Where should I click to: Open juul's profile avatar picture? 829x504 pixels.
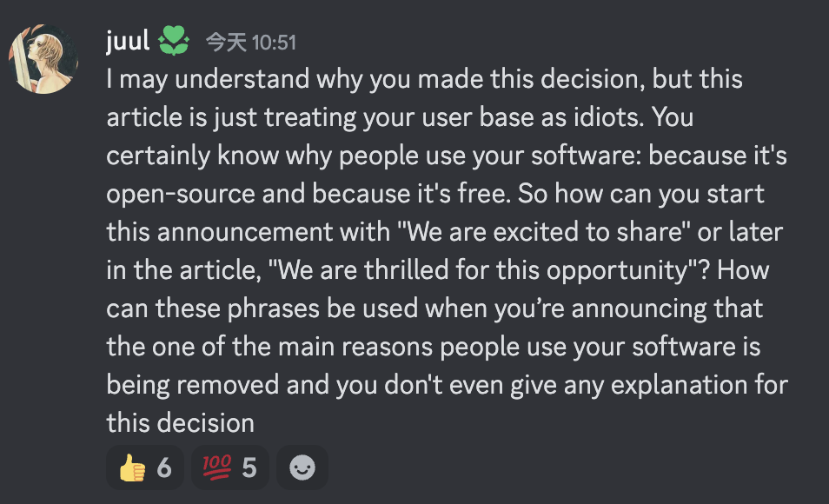(43, 59)
